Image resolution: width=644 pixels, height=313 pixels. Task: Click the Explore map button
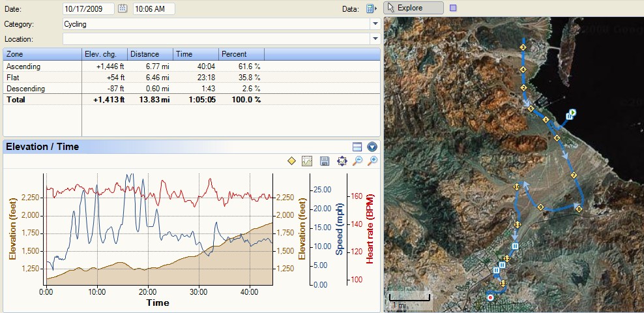pos(414,8)
